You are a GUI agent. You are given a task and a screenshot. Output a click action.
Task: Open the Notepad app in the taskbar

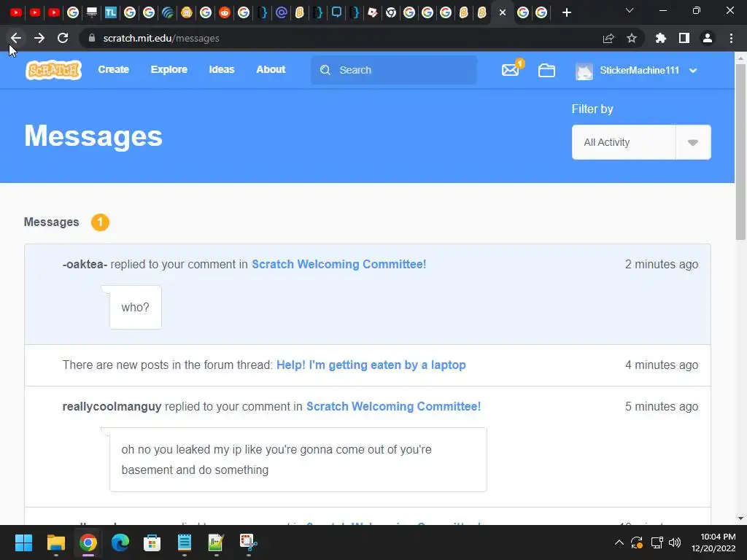[x=185, y=542]
